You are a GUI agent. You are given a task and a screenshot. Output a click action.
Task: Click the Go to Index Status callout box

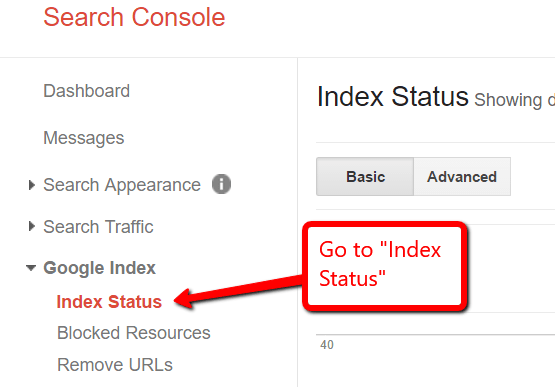pyautogui.click(x=385, y=267)
